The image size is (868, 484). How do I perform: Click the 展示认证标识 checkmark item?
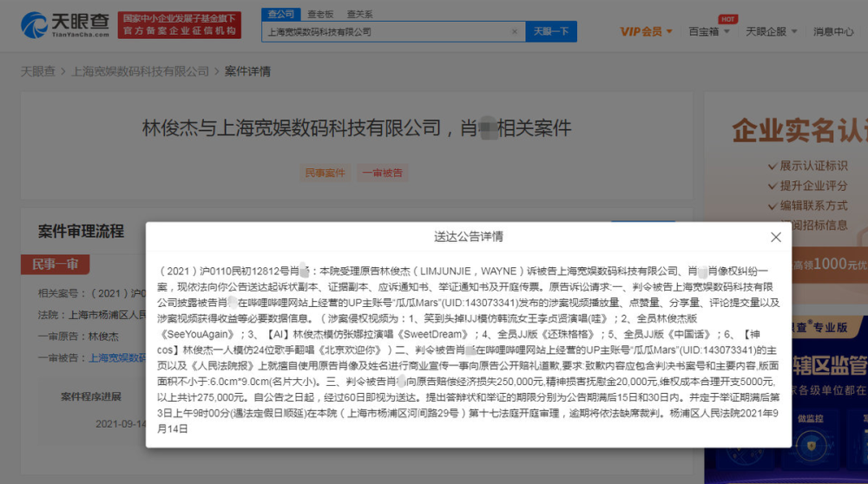(807, 166)
